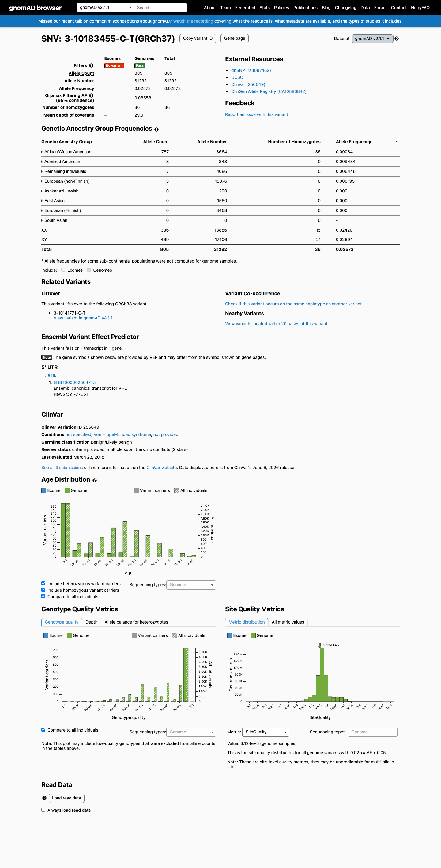Open the Help/FAQ menu item
The height and width of the screenshot is (868, 441).
point(420,8)
